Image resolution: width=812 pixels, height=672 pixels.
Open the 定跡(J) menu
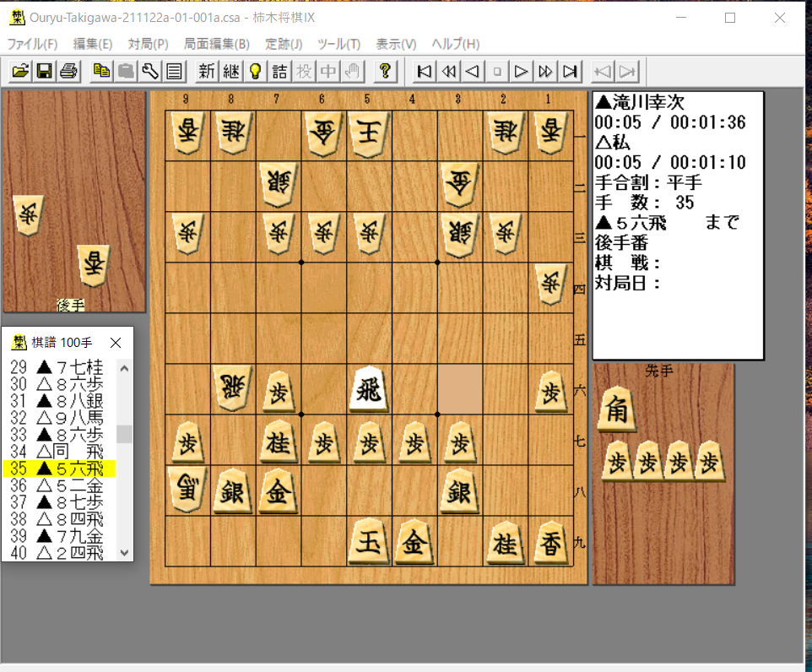pos(284,44)
